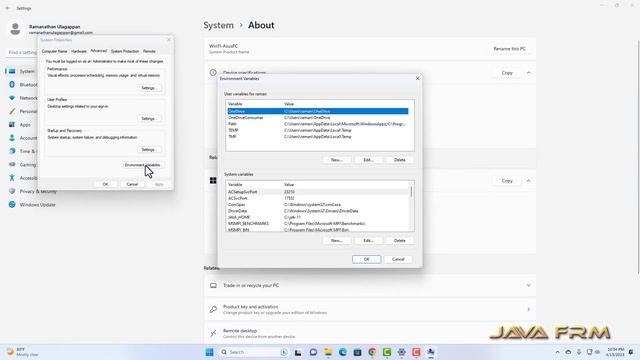The height and width of the screenshot is (360, 640).
Task: Open the Settings gear icon on taskbar
Action: tap(401, 352)
